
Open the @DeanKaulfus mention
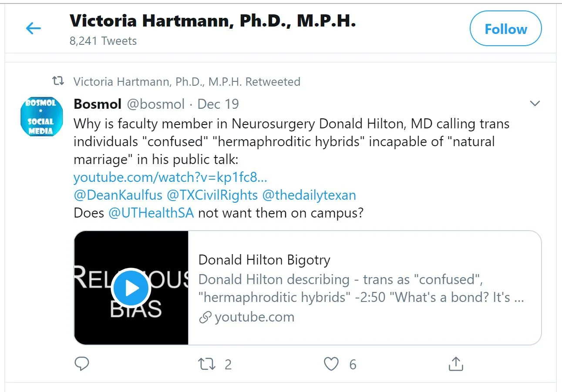pyautogui.click(x=118, y=195)
